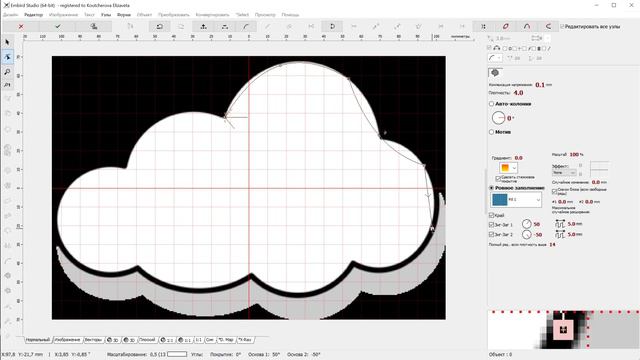
Task: Click the add-node toolbar icon with upward arrow
Action: [203, 27]
